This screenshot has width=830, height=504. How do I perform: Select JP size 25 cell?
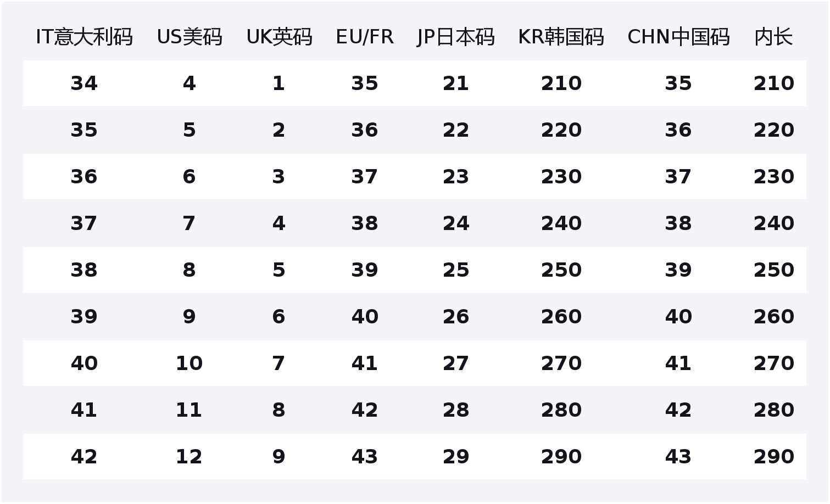click(x=456, y=270)
